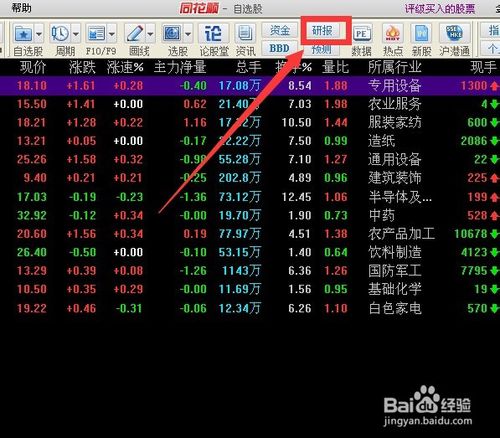Click the 周期 clock icon
This screenshot has width=500, height=438.
60,33
